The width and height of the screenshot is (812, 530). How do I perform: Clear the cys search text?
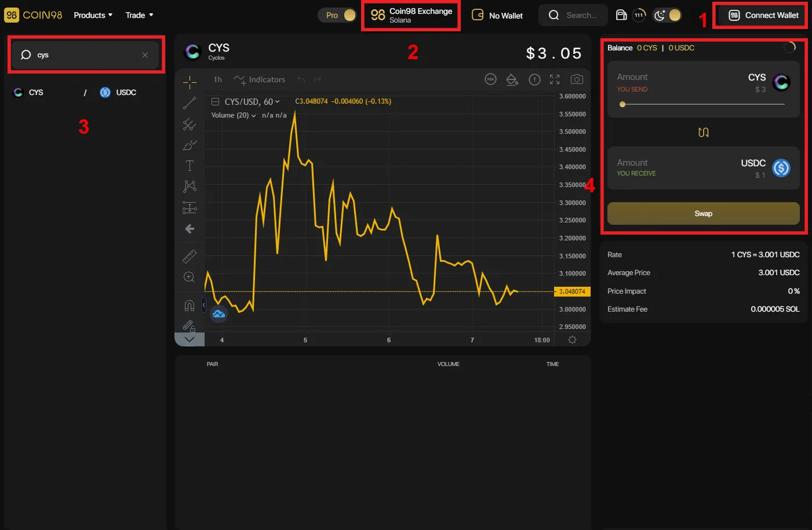[145, 55]
